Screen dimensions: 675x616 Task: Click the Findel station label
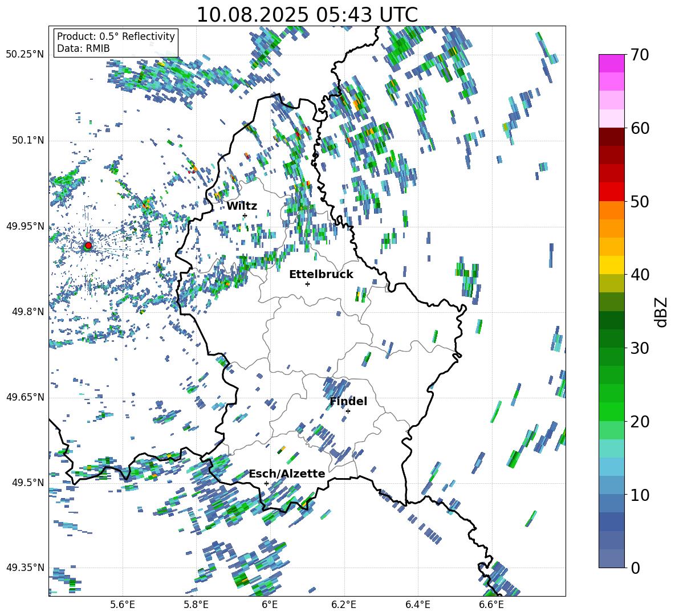point(348,401)
